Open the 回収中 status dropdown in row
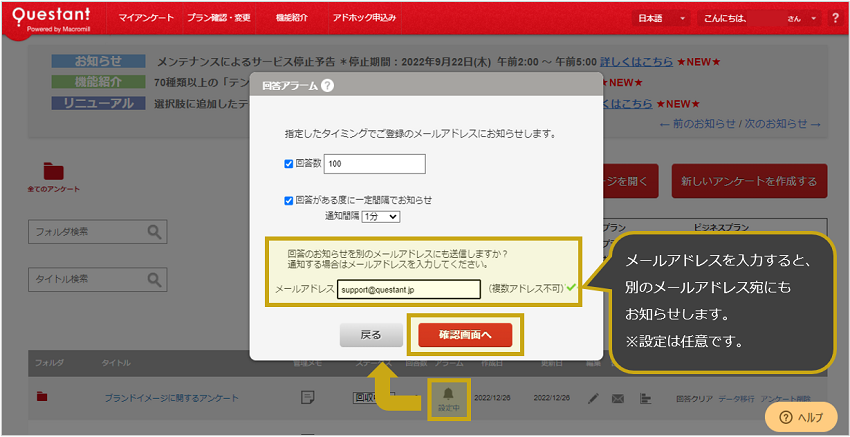The image size is (850, 437). pyautogui.click(x=376, y=398)
